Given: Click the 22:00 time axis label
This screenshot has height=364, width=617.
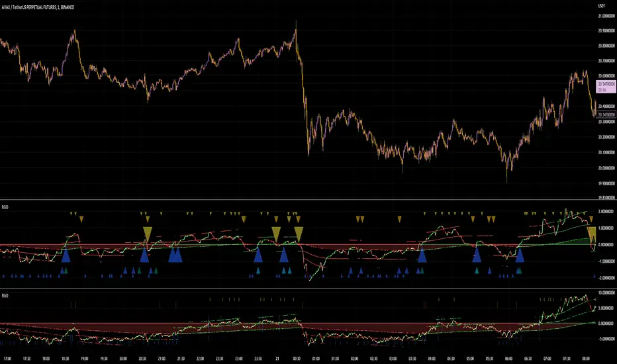Looking at the screenshot, I should (x=201, y=359).
